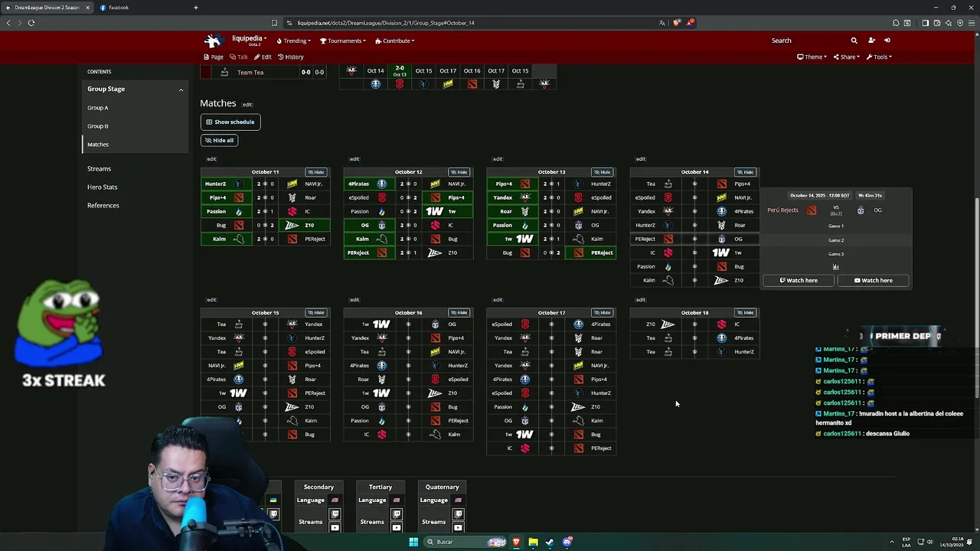
Task: Click the browser address bar URL
Action: 386,23
